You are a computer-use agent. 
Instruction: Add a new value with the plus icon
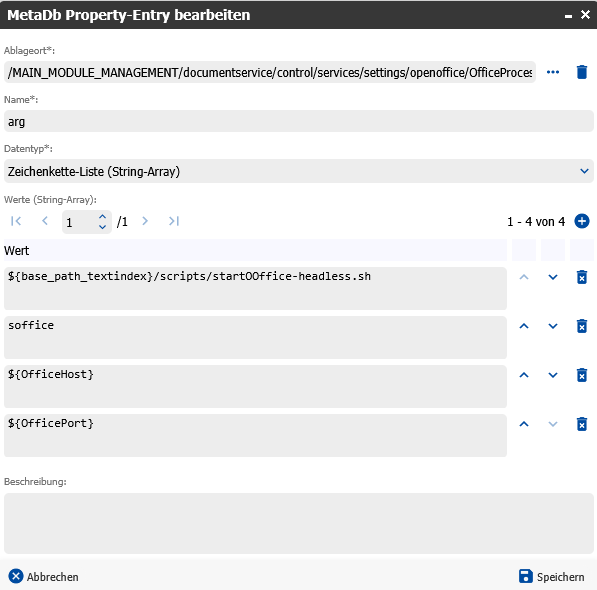[x=581, y=221]
